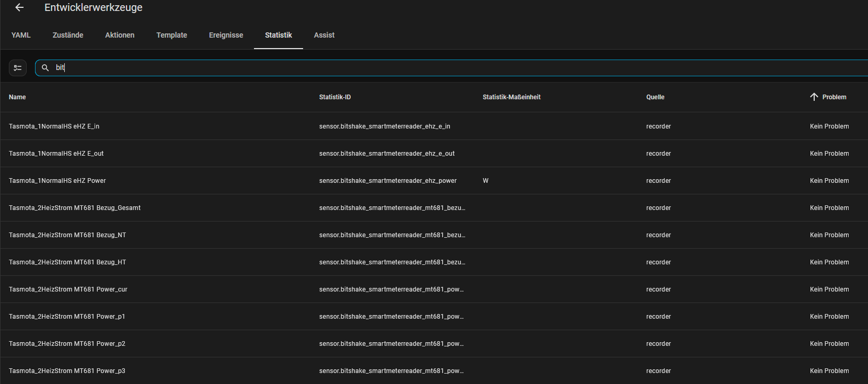
Task: Select the Tasmota_1NormalHS eHZ Power row
Action: point(57,181)
